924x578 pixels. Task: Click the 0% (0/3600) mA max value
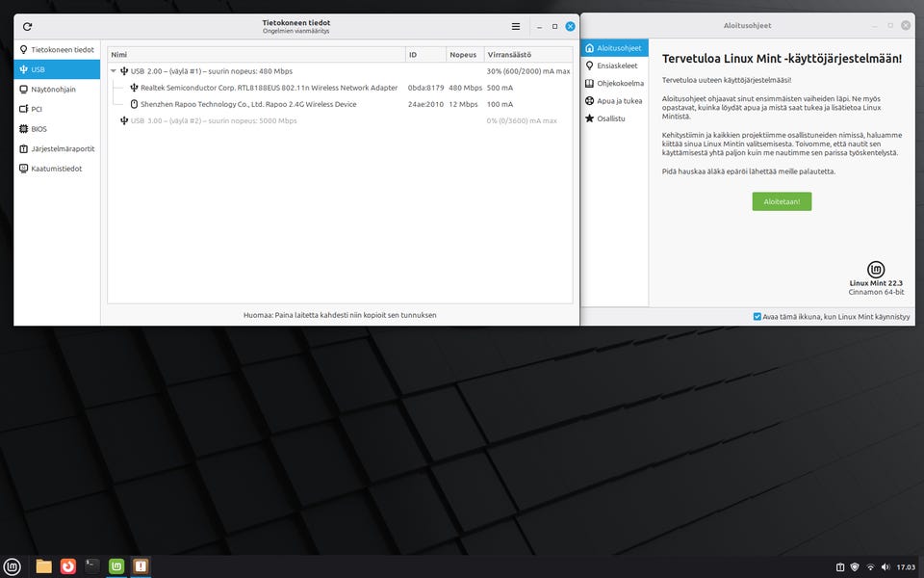(x=522, y=120)
